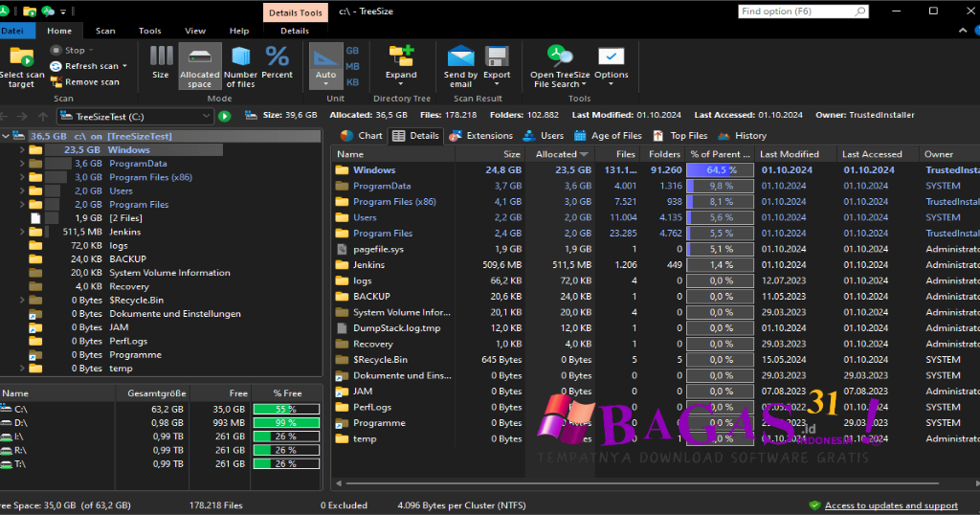Select DumpStack.log.tmp file icon
The height and width of the screenshot is (515, 980).
342,328
